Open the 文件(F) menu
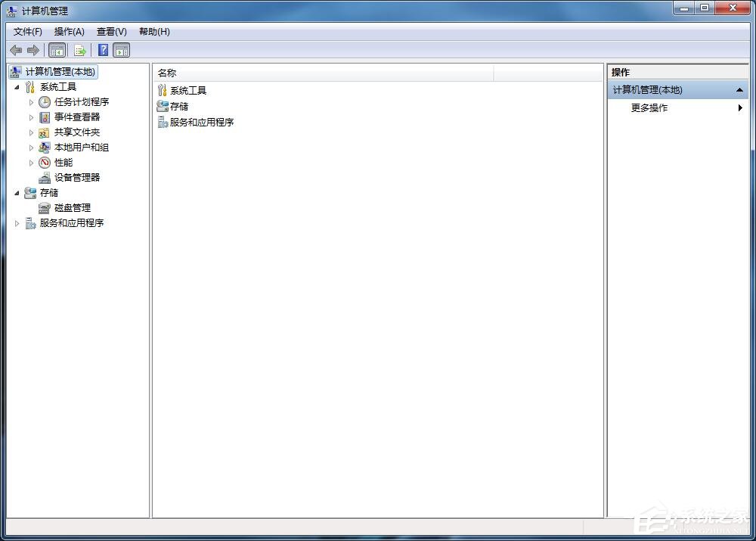 click(28, 31)
